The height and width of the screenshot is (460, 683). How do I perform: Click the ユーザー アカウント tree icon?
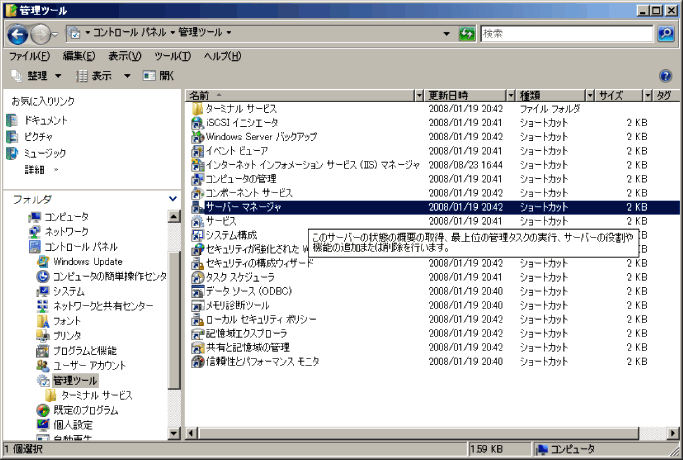coord(43,365)
